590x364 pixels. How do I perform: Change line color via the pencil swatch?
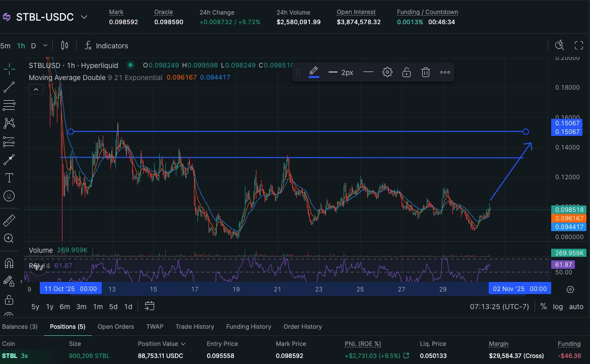313,72
